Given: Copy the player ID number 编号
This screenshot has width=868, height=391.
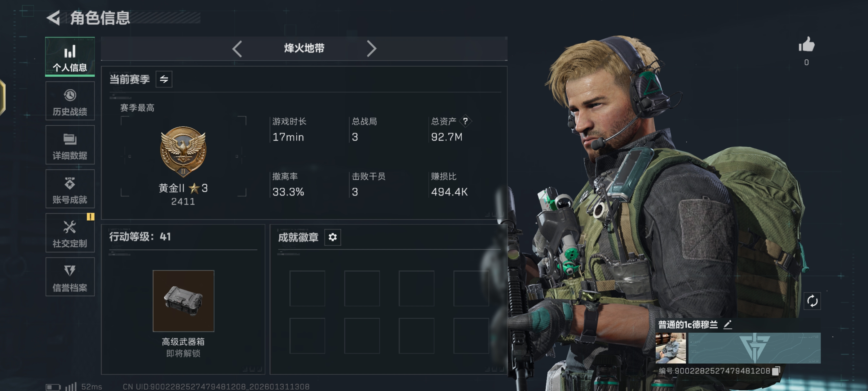Looking at the screenshot, I should [776, 371].
